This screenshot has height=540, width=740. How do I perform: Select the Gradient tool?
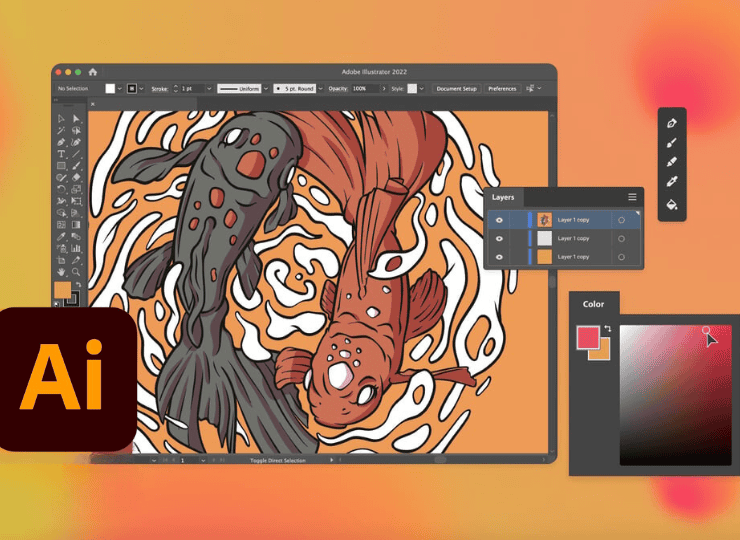(x=76, y=225)
